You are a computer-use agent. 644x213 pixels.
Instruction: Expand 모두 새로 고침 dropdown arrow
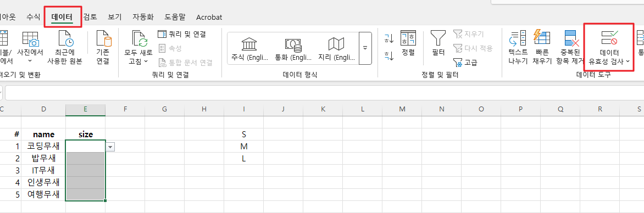tap(146, 61)
